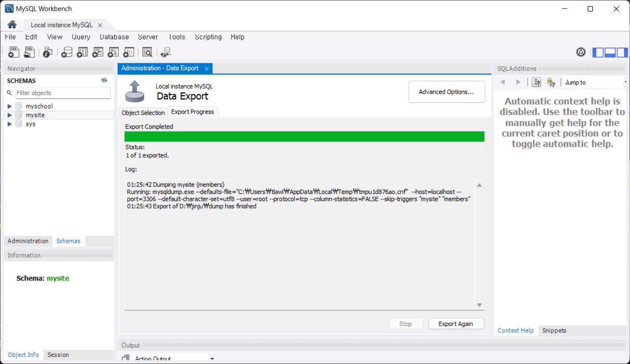Click the "1 of 1 exported." status text
Image resolution: width=630 pixels, height=364 pixels.
tap(148, 155)
